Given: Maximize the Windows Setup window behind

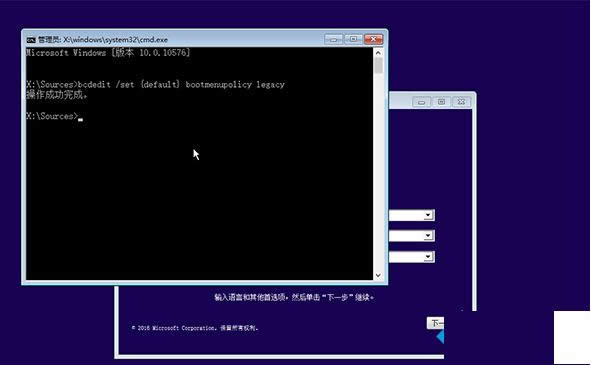Looking at the screenshot, I should tap(441, 102).
